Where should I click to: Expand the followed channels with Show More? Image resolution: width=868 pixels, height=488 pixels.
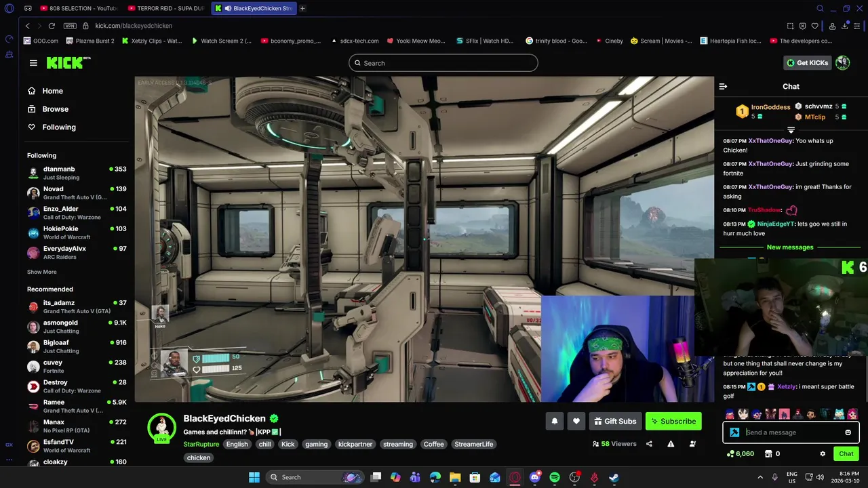(x=41, y=272)
